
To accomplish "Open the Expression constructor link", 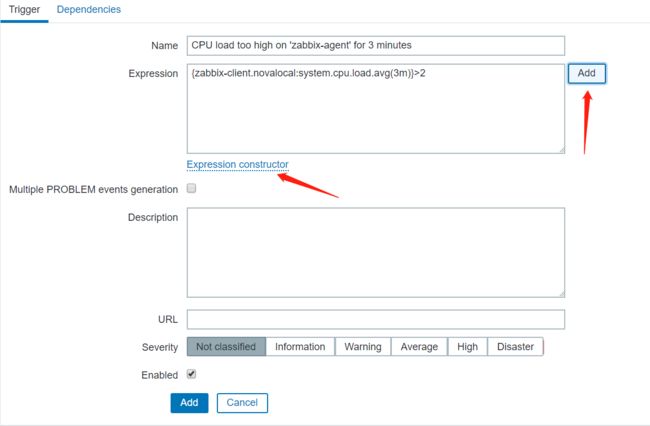I will [238, 165].
